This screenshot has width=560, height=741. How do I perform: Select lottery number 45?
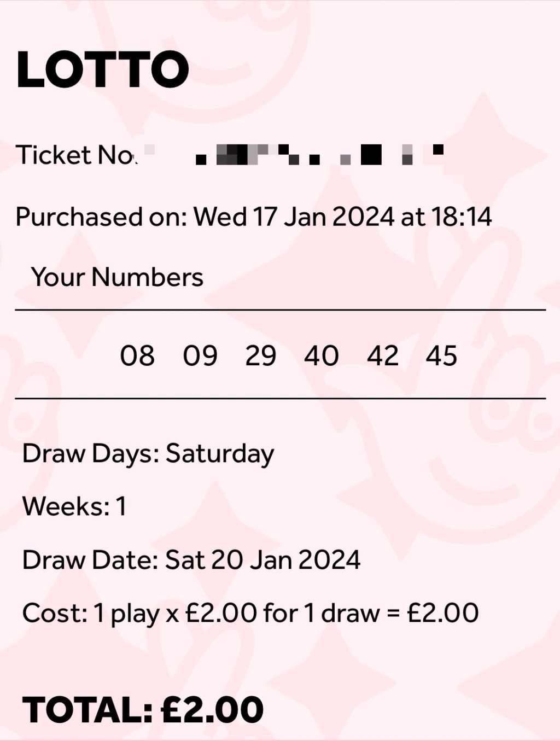point(442,356)
